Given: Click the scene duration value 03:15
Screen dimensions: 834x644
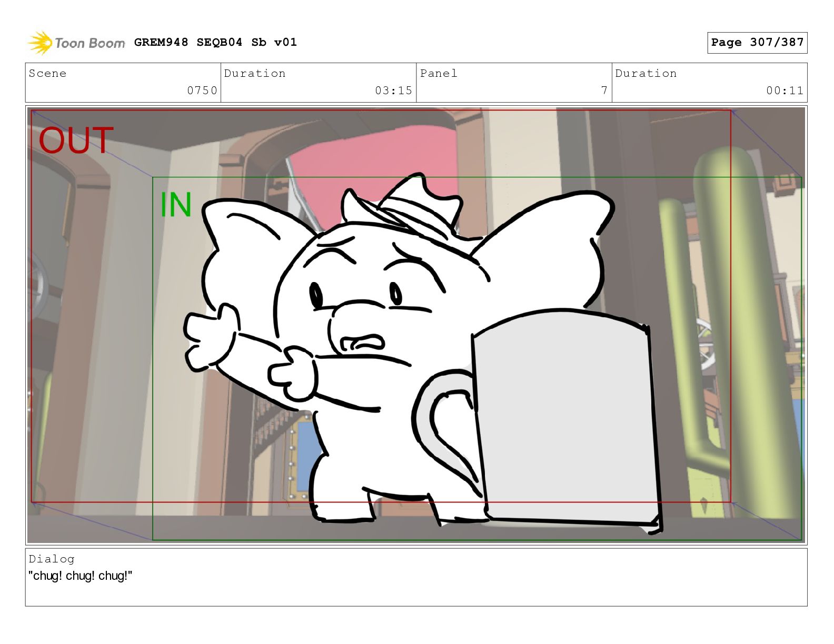Looking at the screenshot, I should click(x=393, y=90).
